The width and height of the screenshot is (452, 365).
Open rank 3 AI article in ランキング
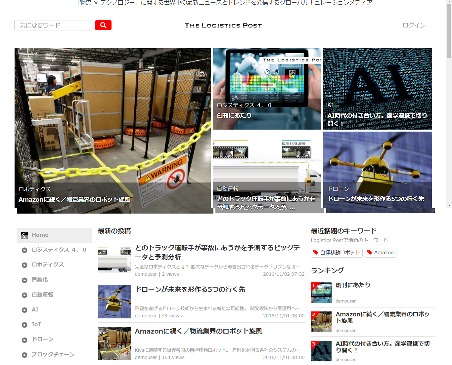click(383, 346)
